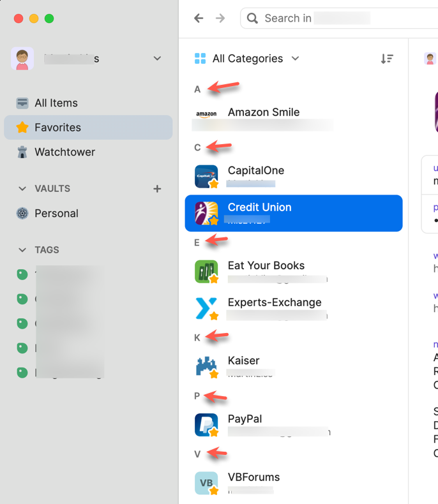Open the sort order options icon
Viewport: 438px width, 504px height.
[387, 59]
